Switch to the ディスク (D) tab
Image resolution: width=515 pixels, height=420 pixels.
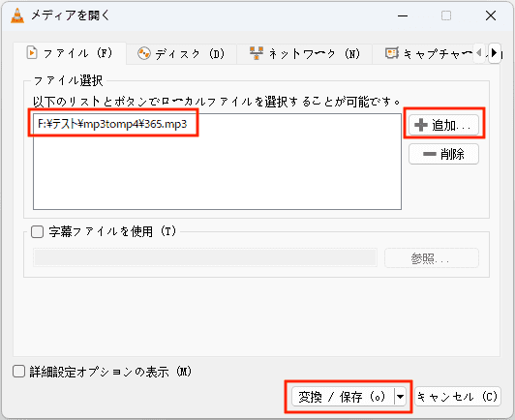181,53
